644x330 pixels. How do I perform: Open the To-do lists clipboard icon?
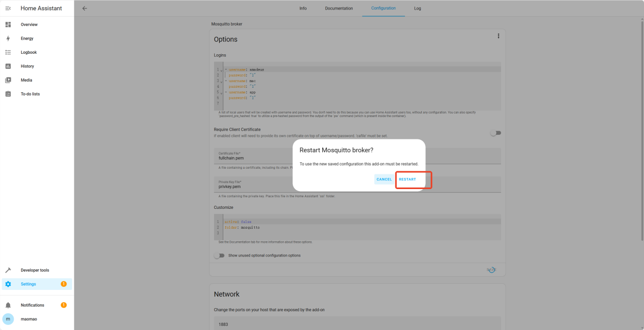[8, 94]
